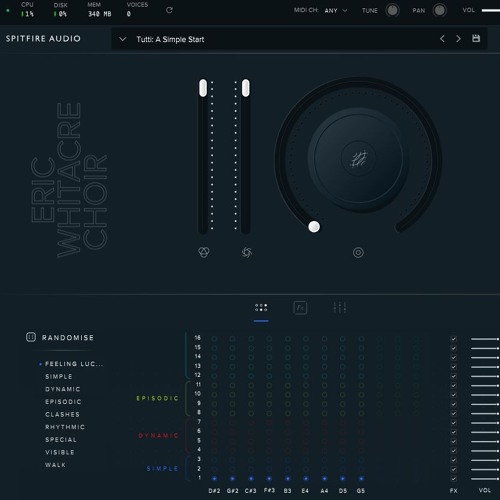The width and height of the screenshot is (500, 500).
Task: Select the G#2 dot in row 1
Action: 233,478
